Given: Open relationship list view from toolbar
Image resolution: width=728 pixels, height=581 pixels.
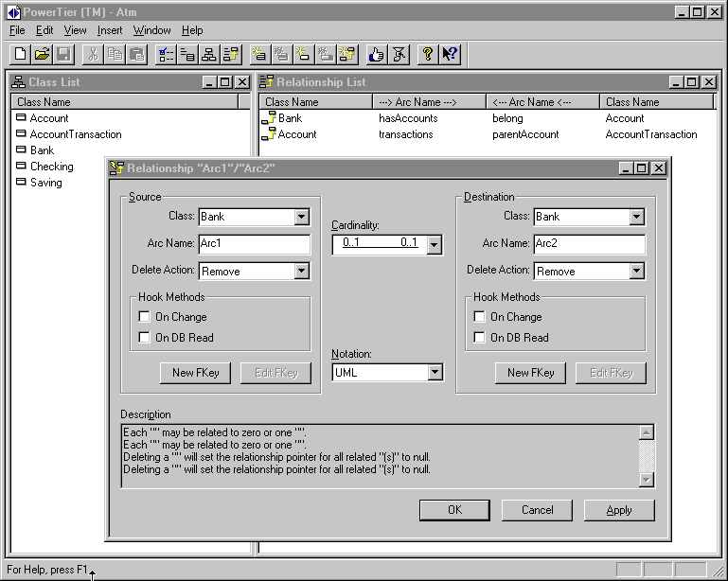Looking at the screenshot, I should pos(231,54).
